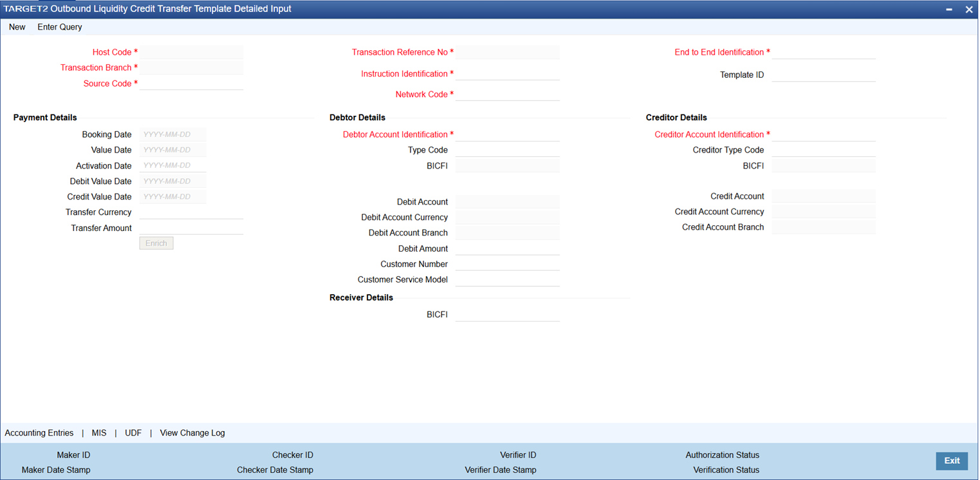
Task: Click the Debit Account field
Action: (x=508, y=202)
